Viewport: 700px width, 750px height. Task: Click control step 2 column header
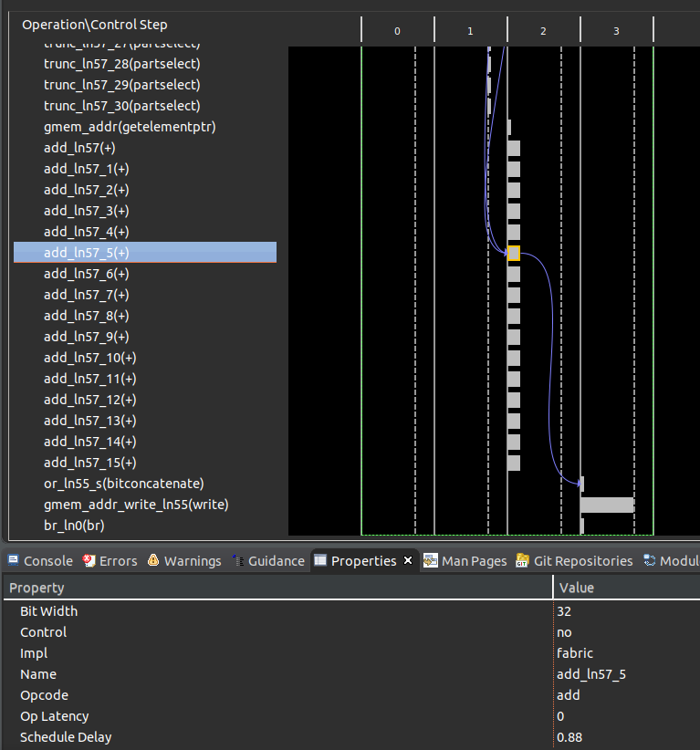point(543,31)
